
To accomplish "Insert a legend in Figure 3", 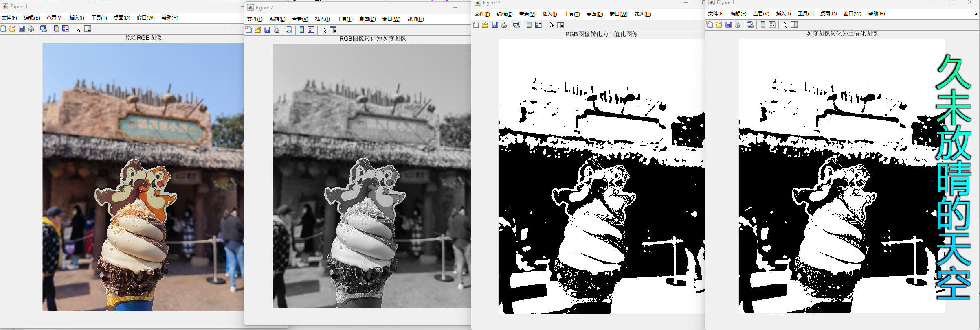I will [x=538, y=25].
